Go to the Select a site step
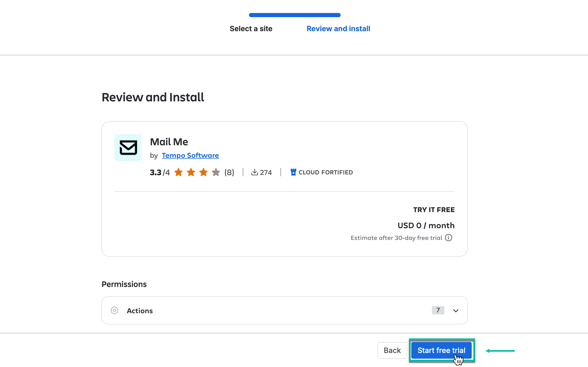This screenshot has height=367, width=588. (251, 29)
